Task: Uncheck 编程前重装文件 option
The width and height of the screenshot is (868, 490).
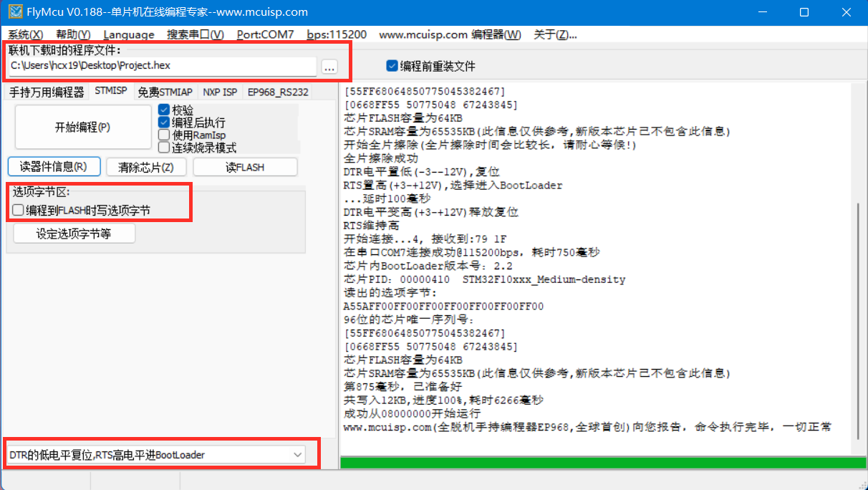Action: [x=392, y=66]
